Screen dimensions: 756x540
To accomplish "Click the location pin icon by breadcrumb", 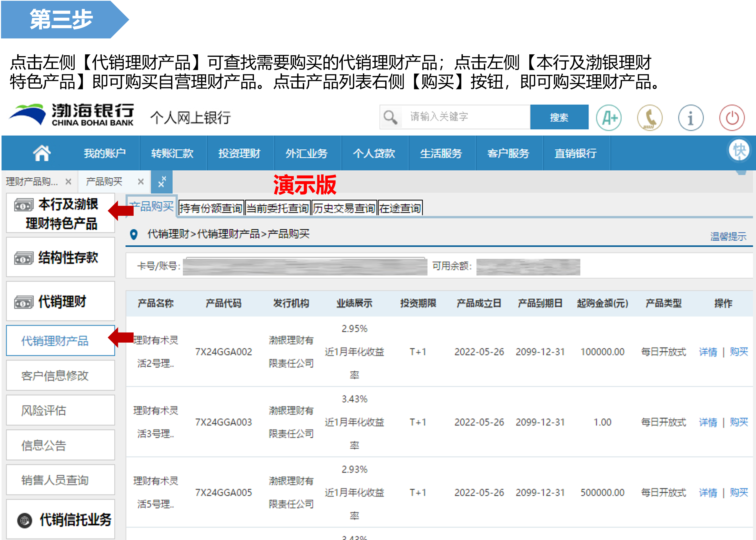I will pos(133,235).
